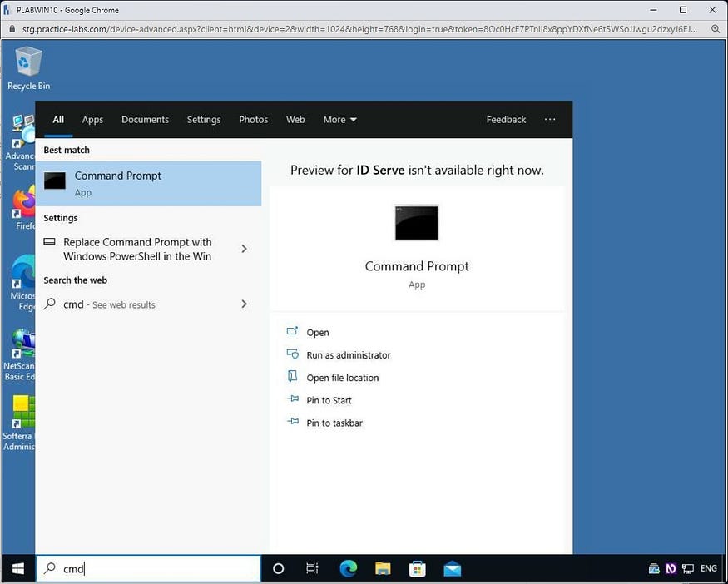Expand Replace Command Prompt setting chevron
Viewport: 728px width, 584px height.
click(245, 249)
